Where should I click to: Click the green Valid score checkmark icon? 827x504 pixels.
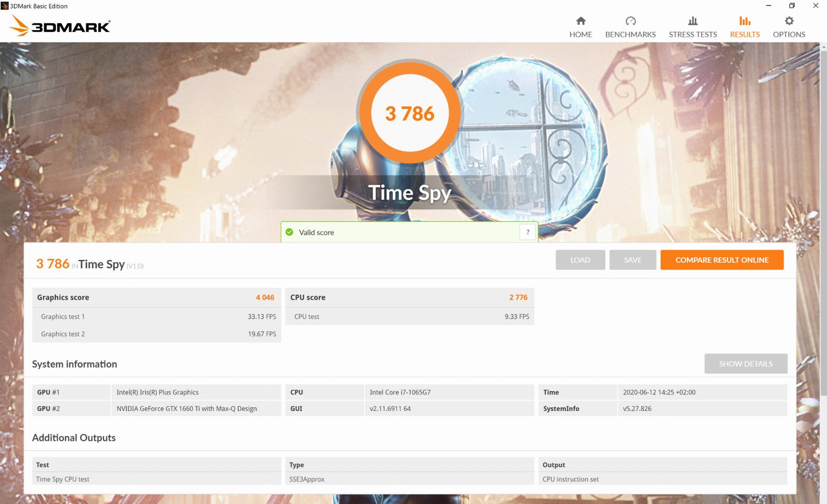click(289, 232)
